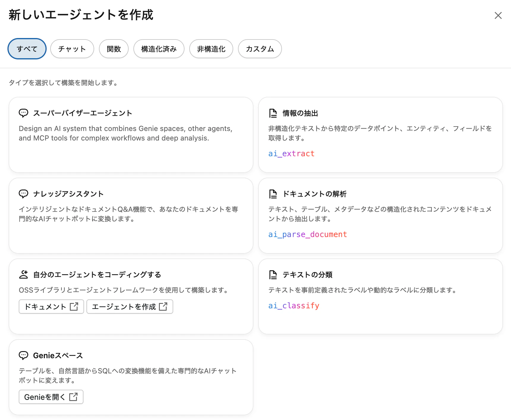Viewport: 511px width, 420px height.
Task: Switch to the カスタム filter tab
Action: click(260, 49)
